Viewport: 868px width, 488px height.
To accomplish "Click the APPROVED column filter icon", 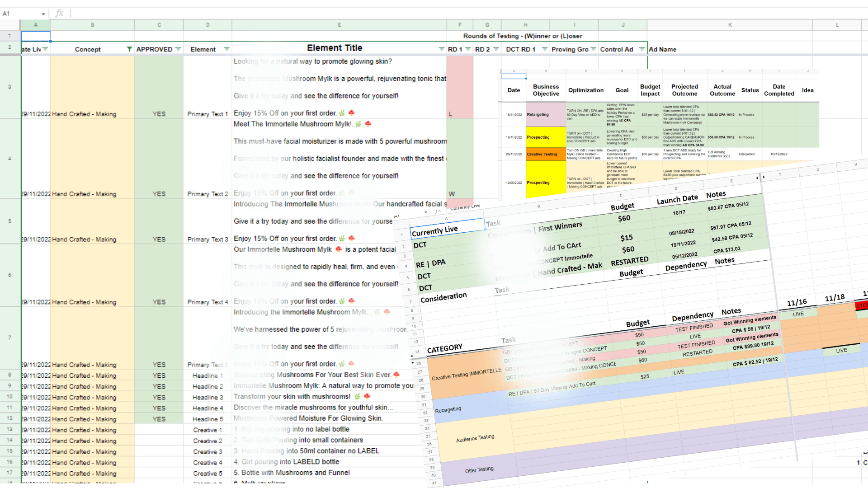I will (178, 49).
